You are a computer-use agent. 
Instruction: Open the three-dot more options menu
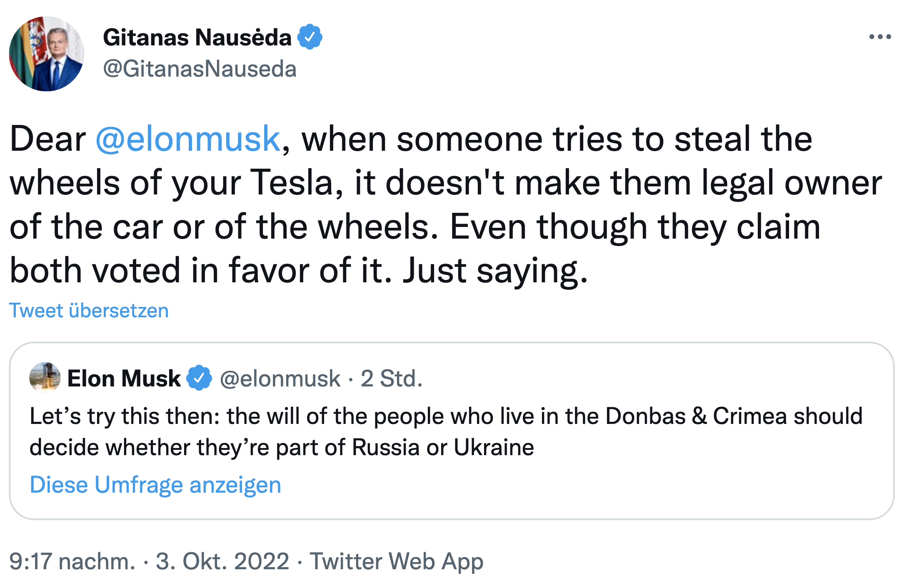coord(879,37)
